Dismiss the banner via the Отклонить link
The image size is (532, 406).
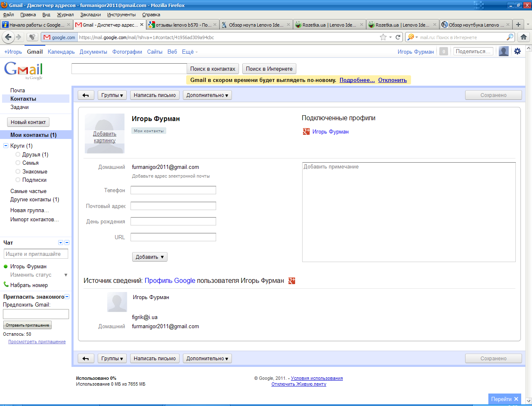(x=392, y=80)
